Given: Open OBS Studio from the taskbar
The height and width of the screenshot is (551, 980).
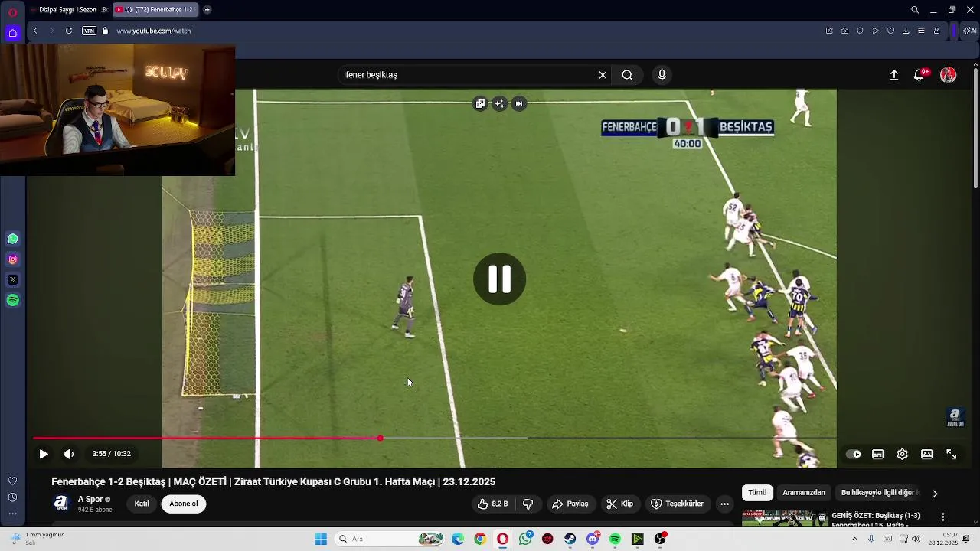Looking at the screenshot, I should (659, 540).
